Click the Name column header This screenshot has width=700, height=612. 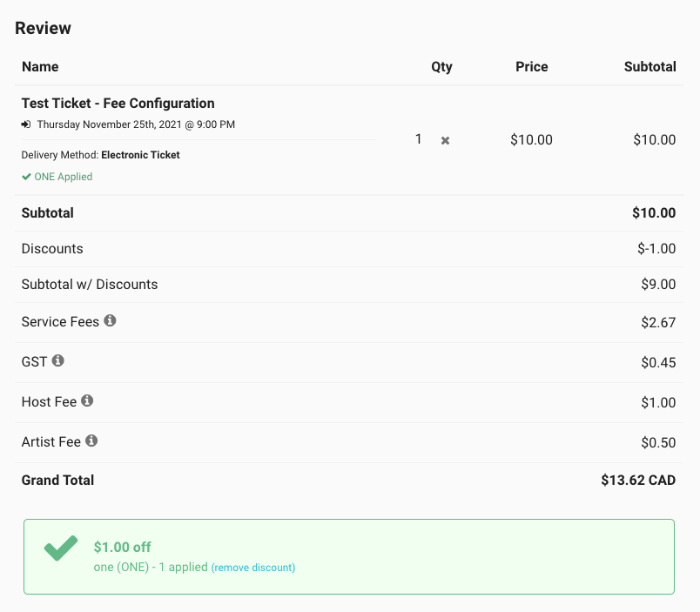point(40,66)
